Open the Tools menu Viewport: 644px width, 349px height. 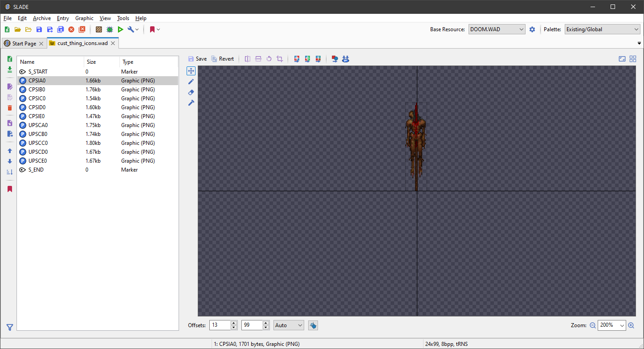[123, 18]
